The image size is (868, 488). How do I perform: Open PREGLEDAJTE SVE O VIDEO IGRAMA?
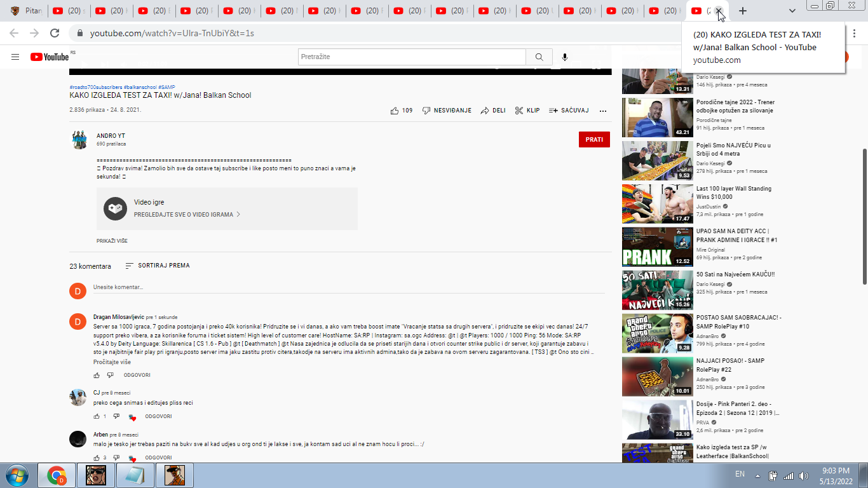pos(187,215)
